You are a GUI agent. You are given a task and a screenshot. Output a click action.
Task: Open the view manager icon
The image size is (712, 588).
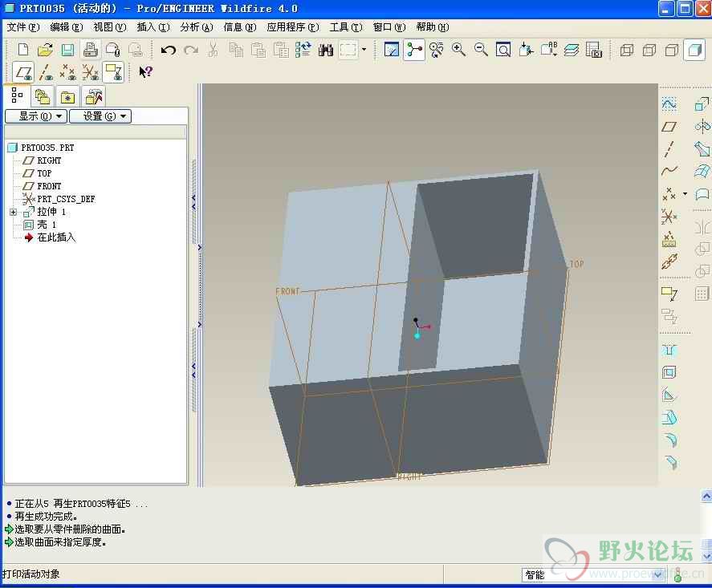(593, 50)
